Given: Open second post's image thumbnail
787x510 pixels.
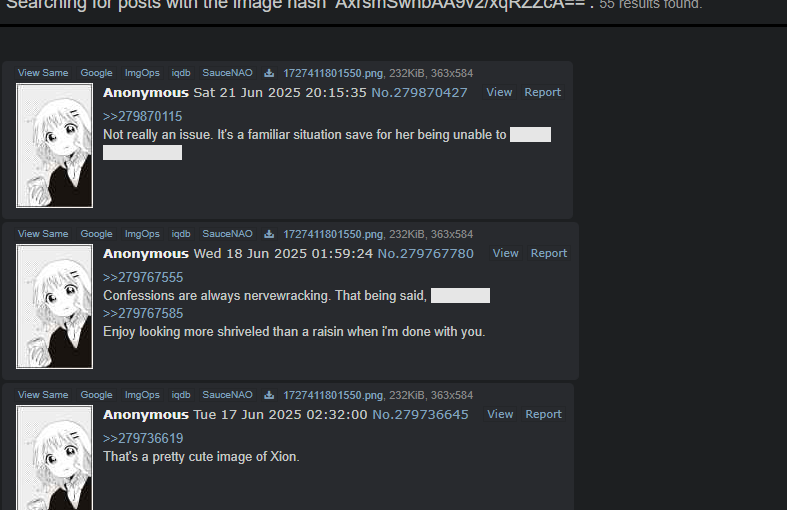Looking at the screenshot, I should [x=54, y=306].
